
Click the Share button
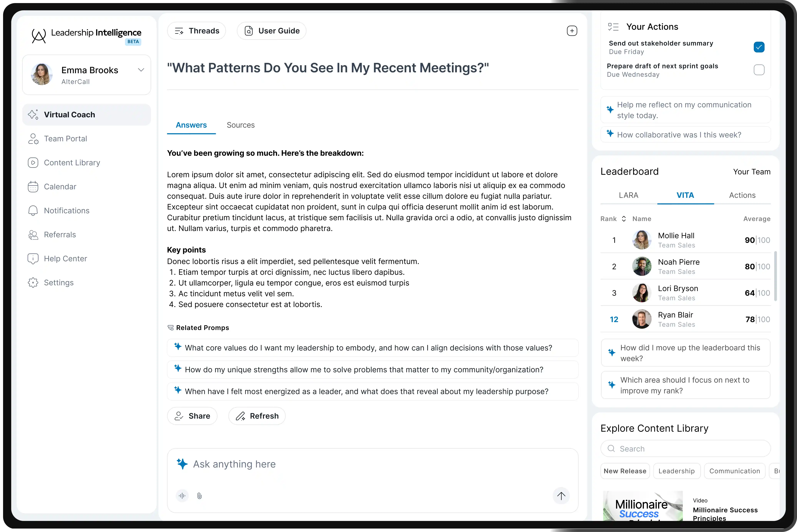point(192,416)
